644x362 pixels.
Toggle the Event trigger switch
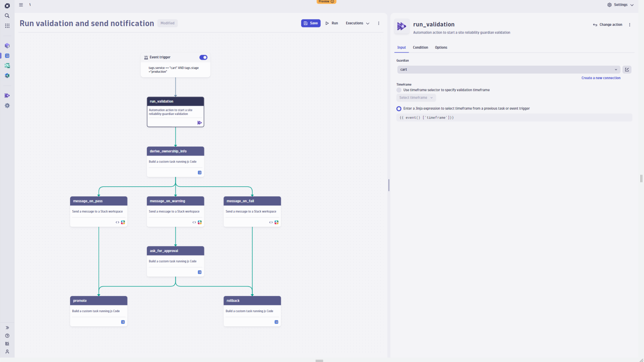[x=203, y=58]
